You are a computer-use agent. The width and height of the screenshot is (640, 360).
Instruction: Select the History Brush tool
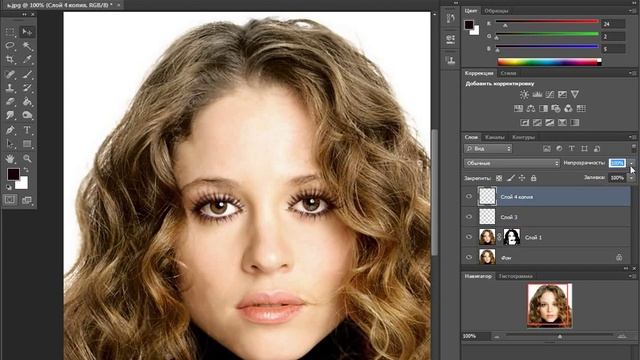27,88
